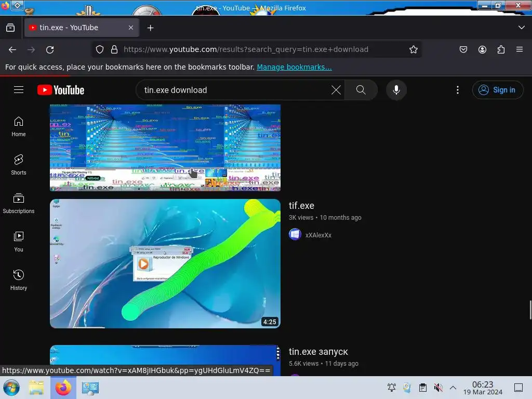Open the clipboard tray icon
The image size is (532, 399).
pos(422,388)
